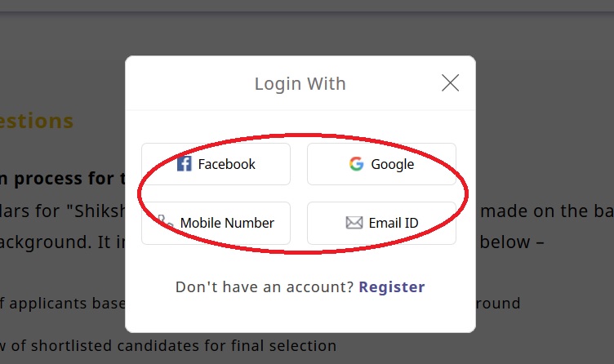Screen dimensions: 614x364
Task: Click the 'f applicants base' background text
Action: coord(62,304)
